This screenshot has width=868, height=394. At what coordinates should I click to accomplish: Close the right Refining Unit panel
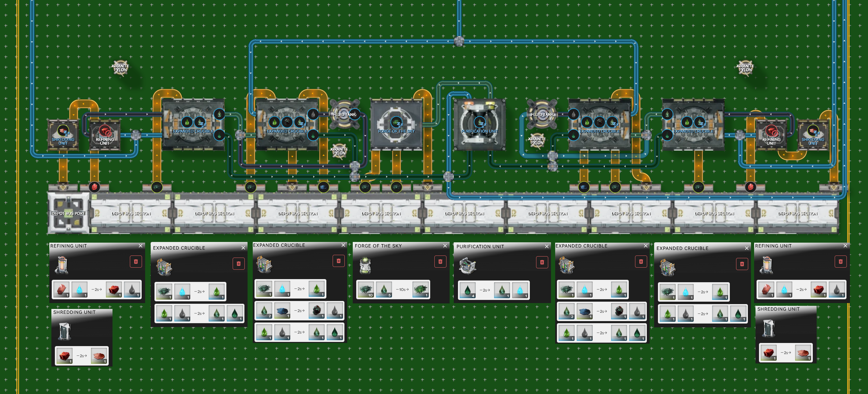845,246
